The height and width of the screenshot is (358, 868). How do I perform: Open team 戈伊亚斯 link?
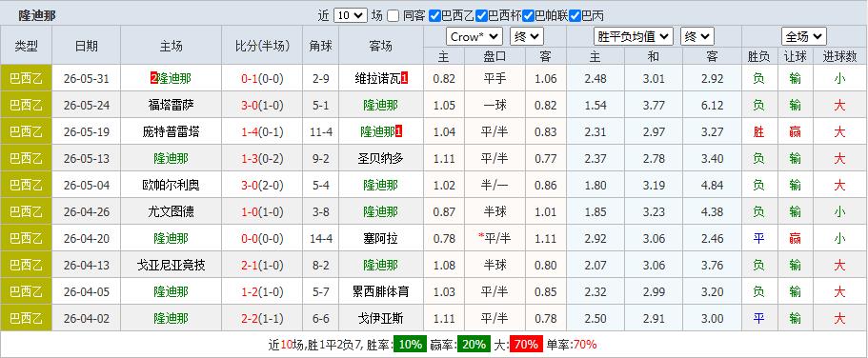(381, 318)
